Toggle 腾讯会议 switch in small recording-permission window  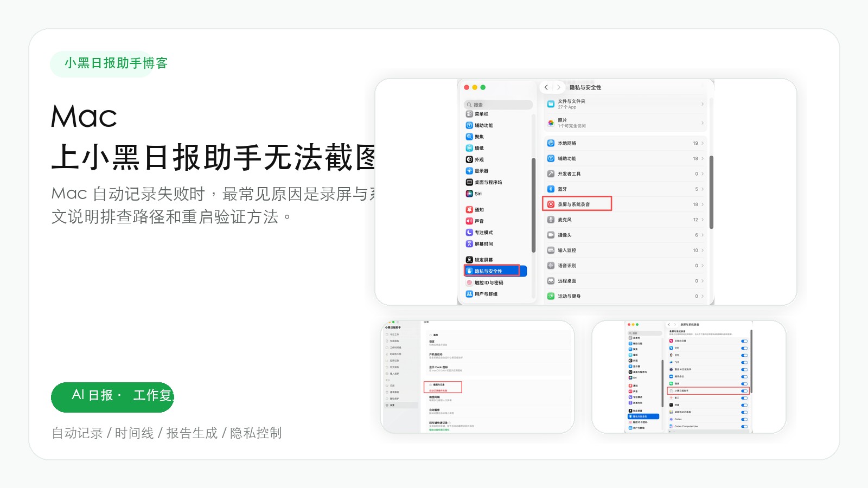pos(744,377)
